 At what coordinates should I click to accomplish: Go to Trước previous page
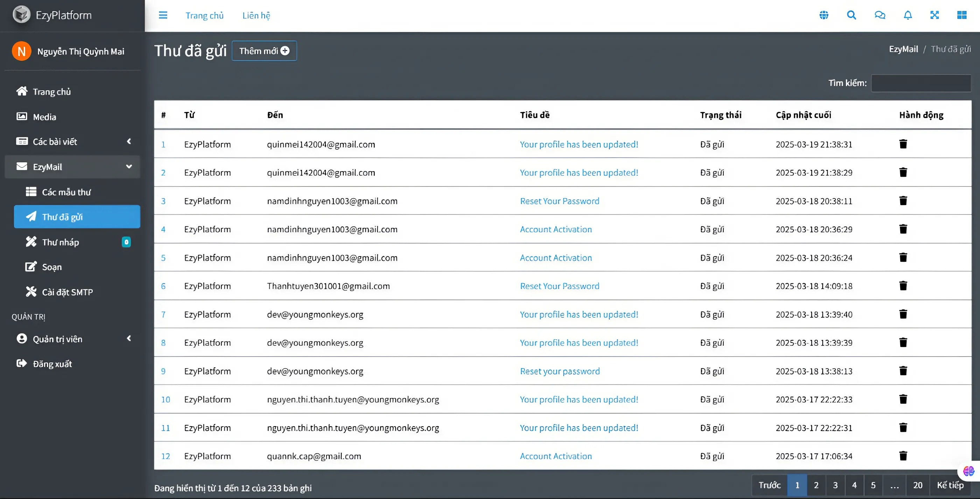click(770, 485)
